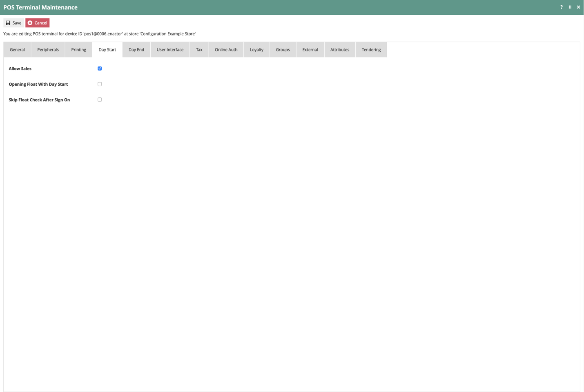This screenshot has height=392, width=584.
Task: Click the 'POS Terminal Maintenance' title
Action: [40, 7]
